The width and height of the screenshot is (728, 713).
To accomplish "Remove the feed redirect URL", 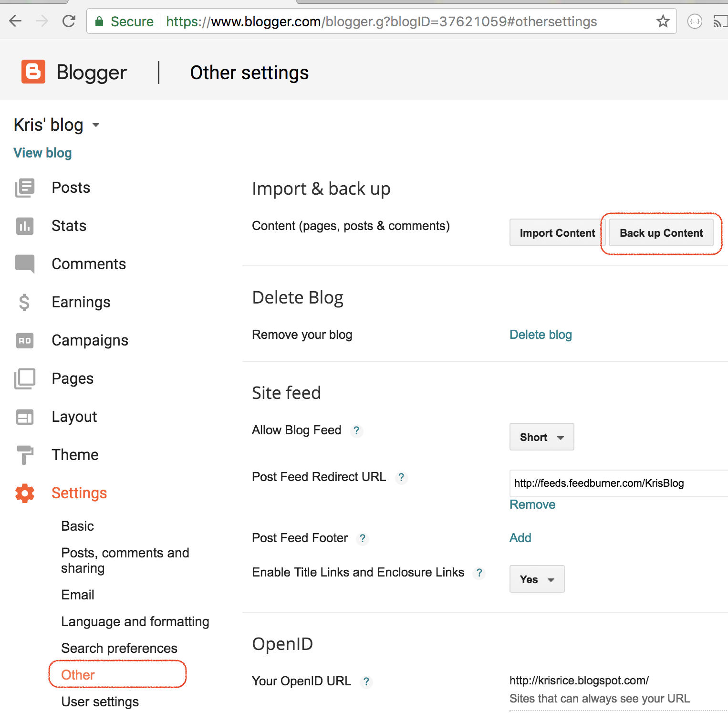I will click(x=532, y=504).
